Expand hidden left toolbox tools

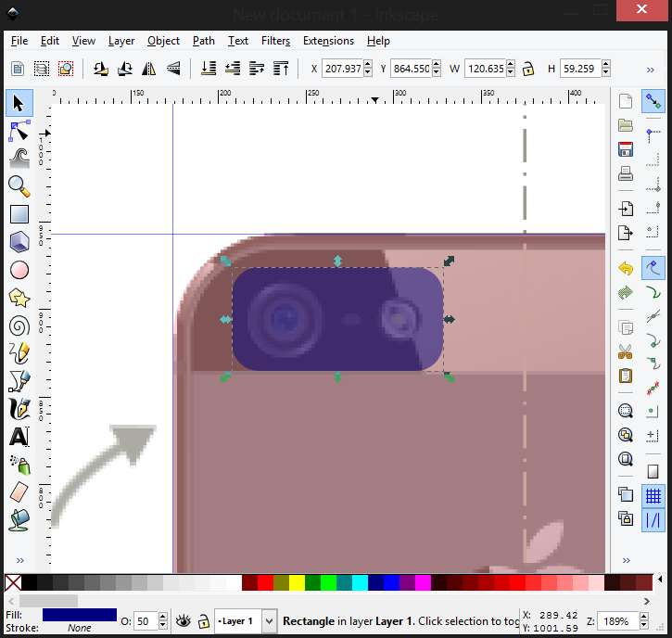pyautogui.click(x=19, y=560)
